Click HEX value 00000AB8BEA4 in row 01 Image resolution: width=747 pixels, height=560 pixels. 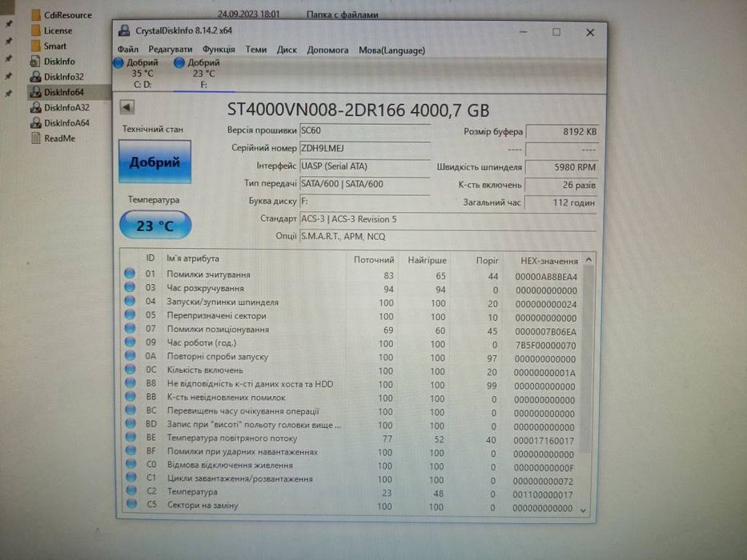pos(546,277)
